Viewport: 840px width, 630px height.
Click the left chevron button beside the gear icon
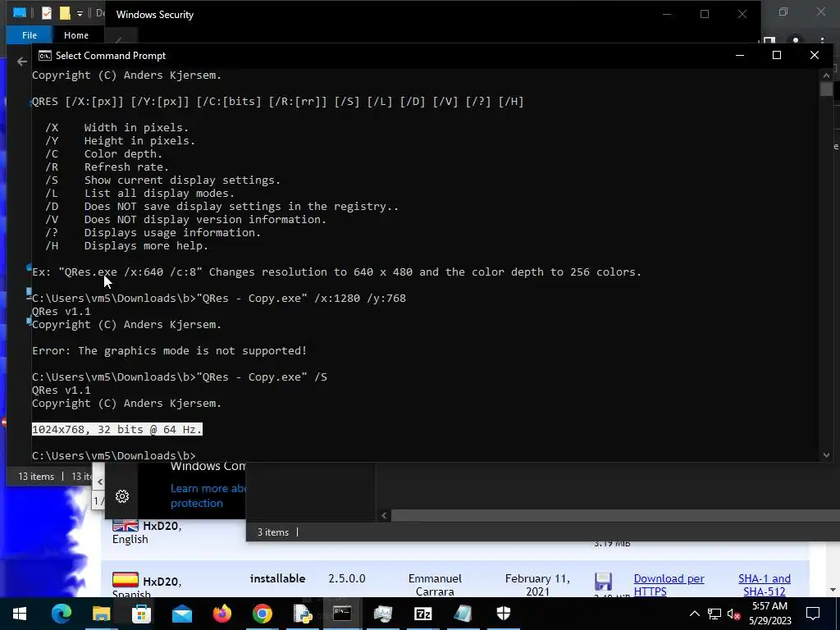(99, 482)
